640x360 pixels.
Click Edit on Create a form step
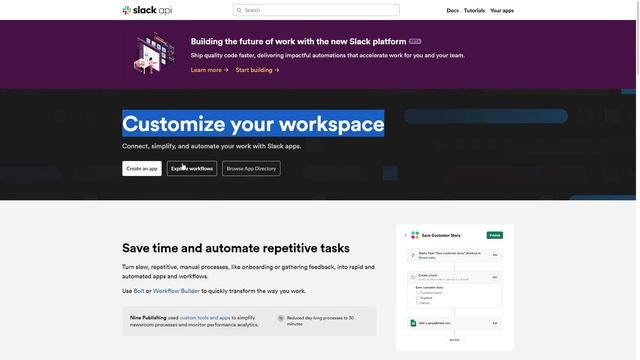pyautogui.click(x=495, y=277)
